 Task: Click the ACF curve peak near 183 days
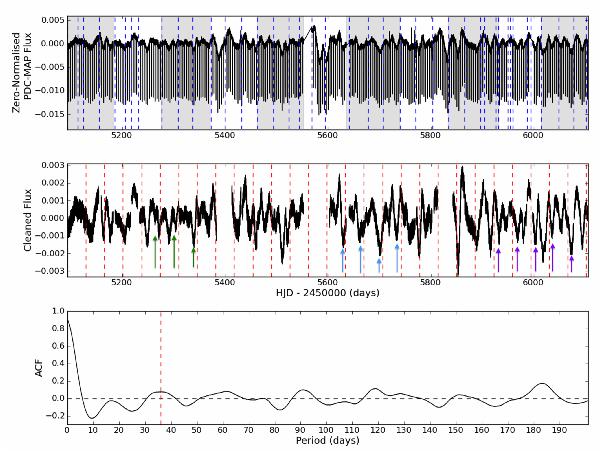click(x=543, y=383)
